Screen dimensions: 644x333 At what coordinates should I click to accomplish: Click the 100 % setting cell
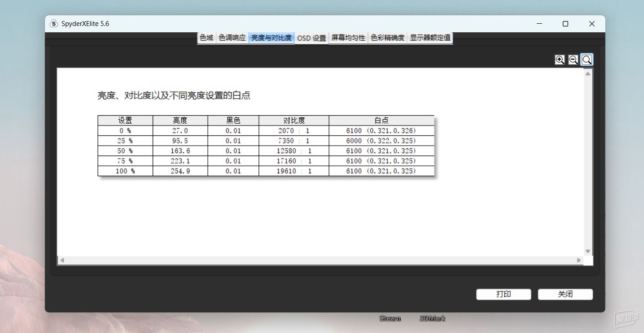(125, 171)
